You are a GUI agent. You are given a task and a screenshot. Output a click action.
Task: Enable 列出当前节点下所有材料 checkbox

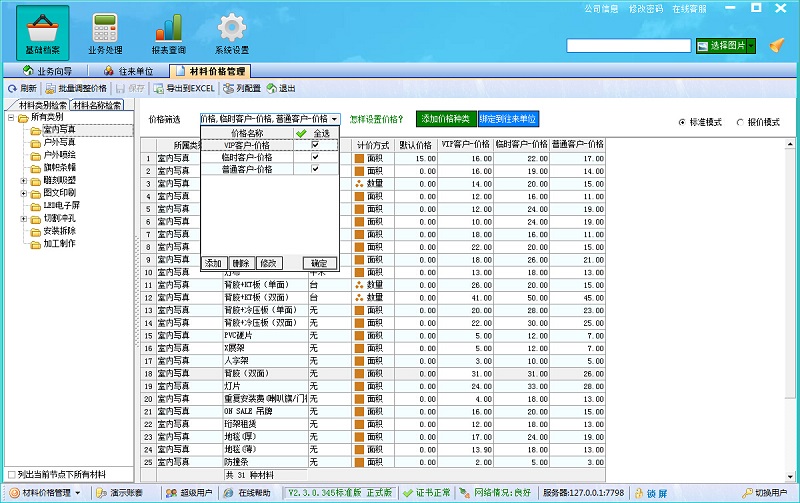point(11,473)
